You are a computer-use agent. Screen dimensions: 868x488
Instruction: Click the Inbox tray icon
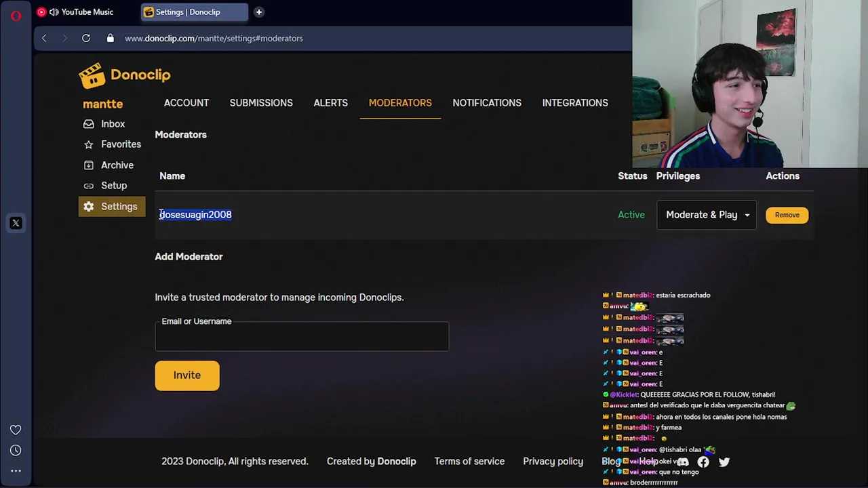click(x=89, y=124)
